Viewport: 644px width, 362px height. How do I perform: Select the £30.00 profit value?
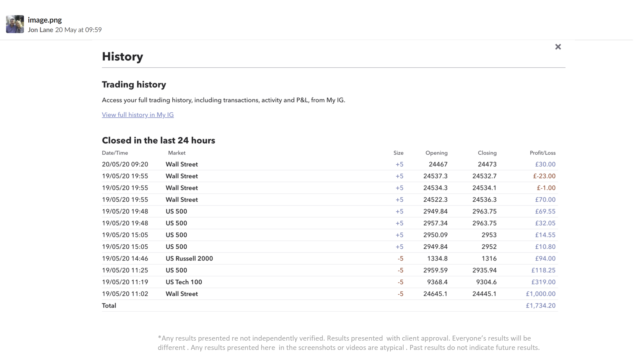click(545, 164)
